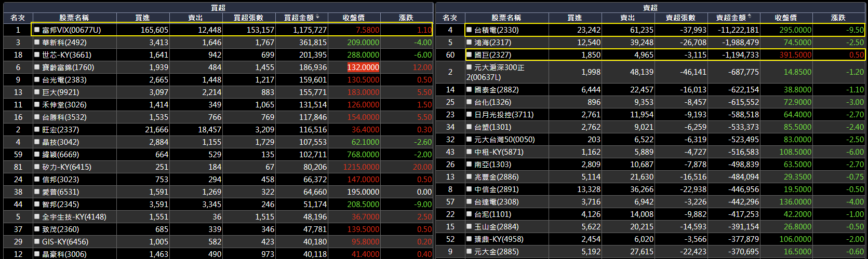Open the 晶技(3042) row
Viewport: 868px width, 259px height.
click(218, 142)
